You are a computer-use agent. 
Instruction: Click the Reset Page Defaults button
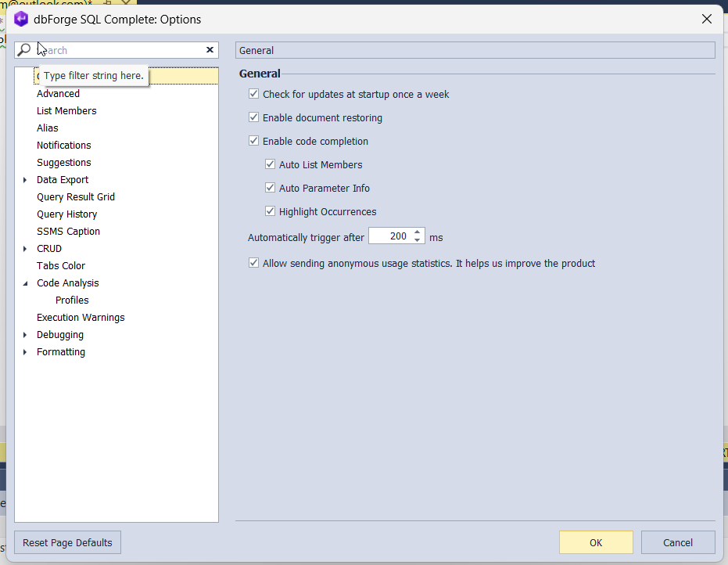point(67,542)
